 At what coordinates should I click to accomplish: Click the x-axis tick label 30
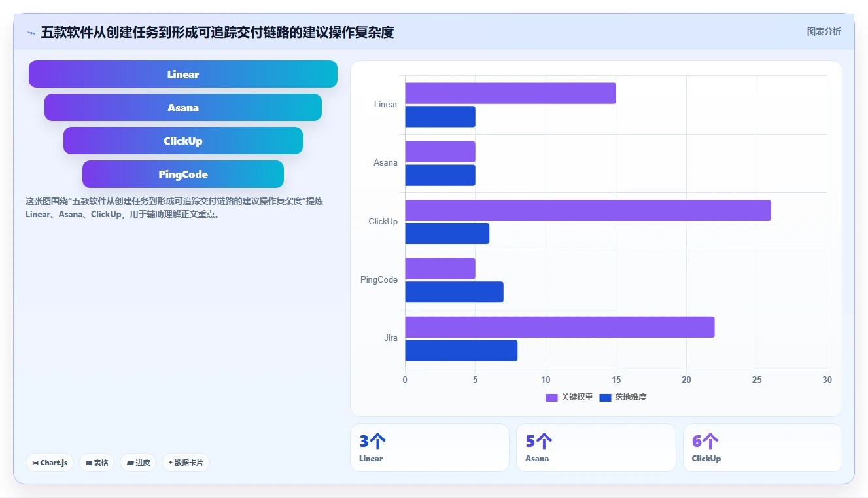click(x=827, y=380)
